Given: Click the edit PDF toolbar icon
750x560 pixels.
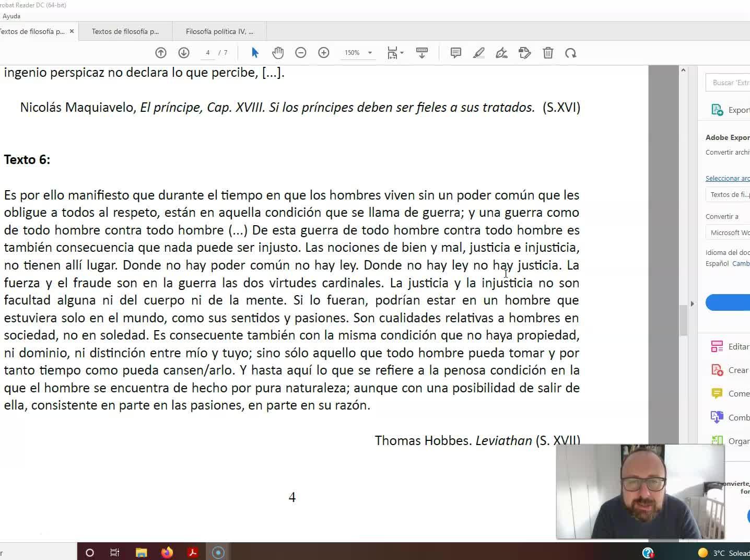Looking at the screenshot, I should point(525,53).
